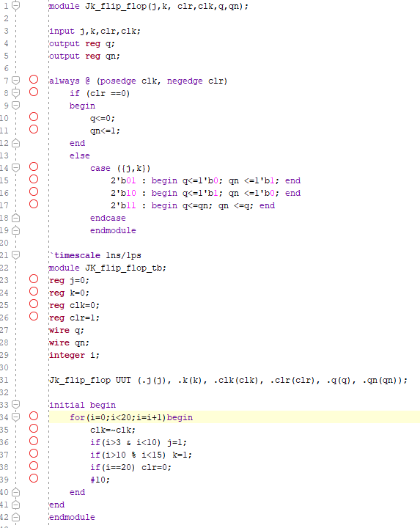Click on the UUT instantiation line 31
This screenshot has width=420, height=528.
[x=228, y=380]
